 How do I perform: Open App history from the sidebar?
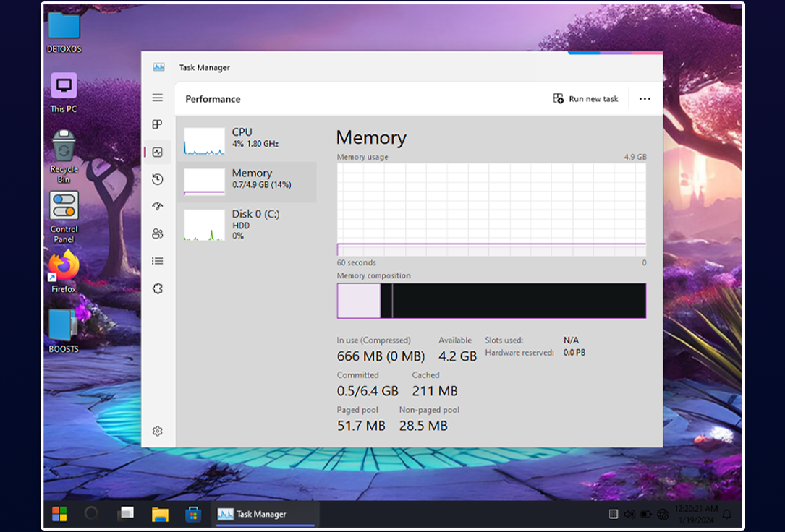157,179
